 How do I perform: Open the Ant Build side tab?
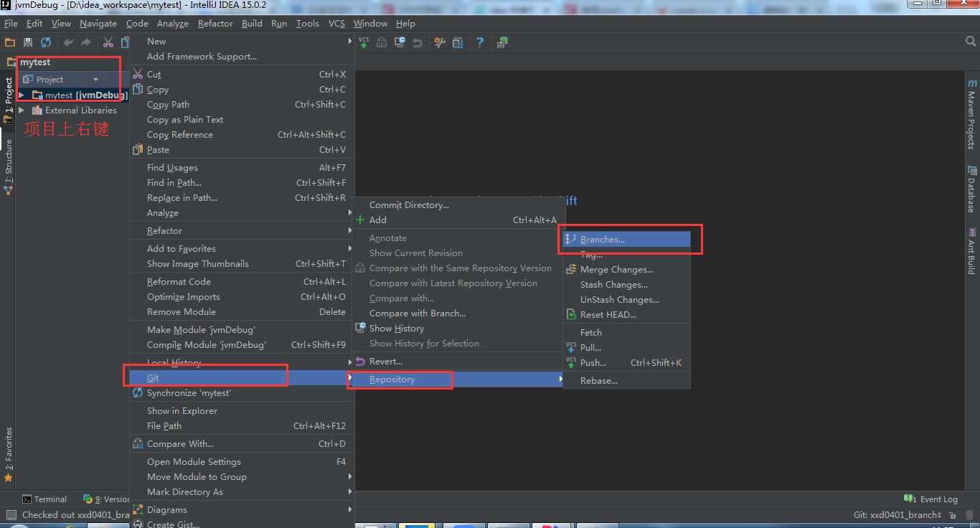pos(971,251)
